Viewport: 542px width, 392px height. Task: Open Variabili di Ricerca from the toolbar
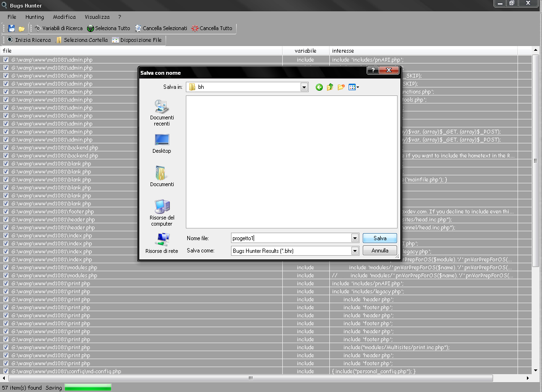[x=59, y=28]
